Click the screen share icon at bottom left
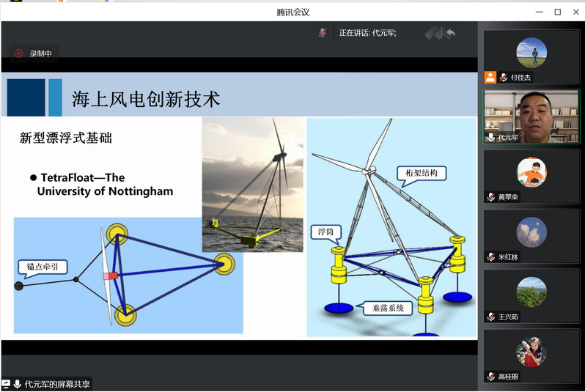Image resolution: width=585 pixels, height=392 pixels. point(6,384)
